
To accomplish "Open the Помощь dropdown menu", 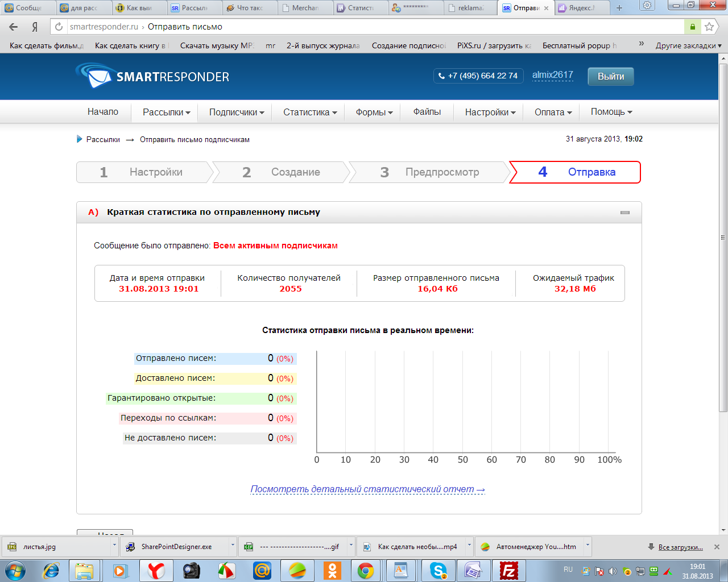I will (x=611, y=112).
